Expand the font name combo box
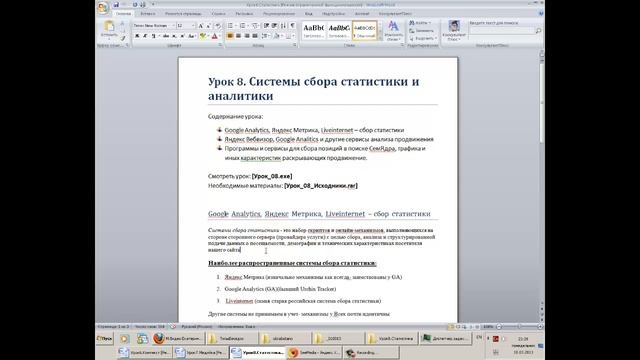This screenshot has height=360, width=640. (x=173, y=26)
